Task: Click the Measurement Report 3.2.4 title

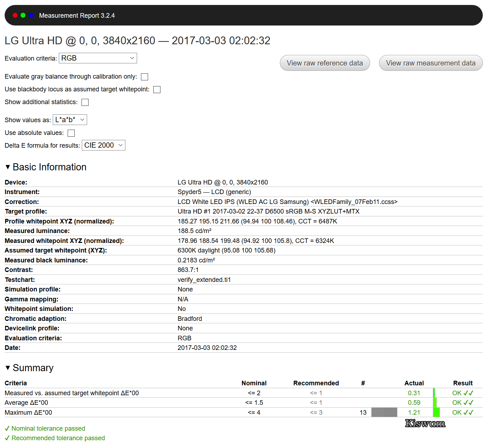Action: coord(77,16)
